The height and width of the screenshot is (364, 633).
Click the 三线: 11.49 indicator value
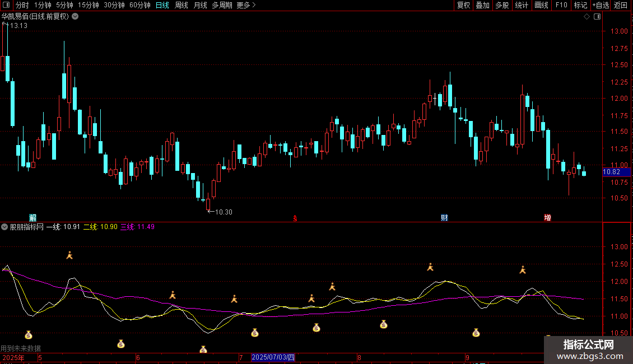point(137,227)
